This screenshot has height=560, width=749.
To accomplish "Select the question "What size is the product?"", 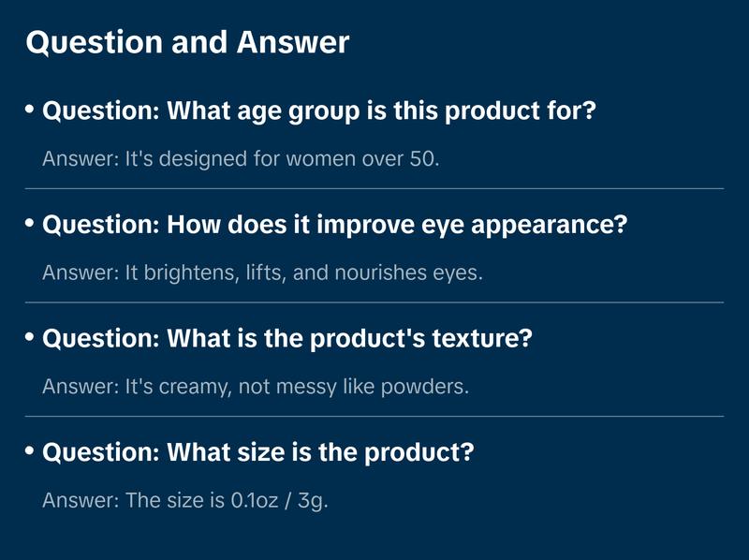I will (258, 452).
